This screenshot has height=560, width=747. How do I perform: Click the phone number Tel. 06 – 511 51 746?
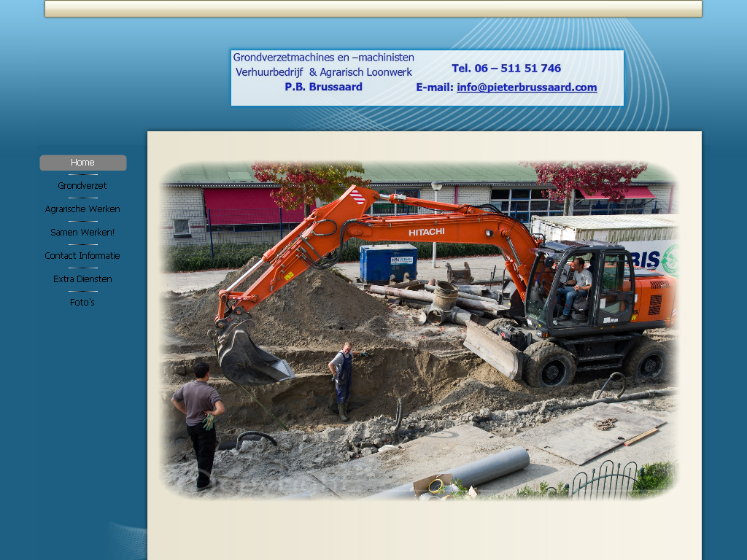coord(506,68)
